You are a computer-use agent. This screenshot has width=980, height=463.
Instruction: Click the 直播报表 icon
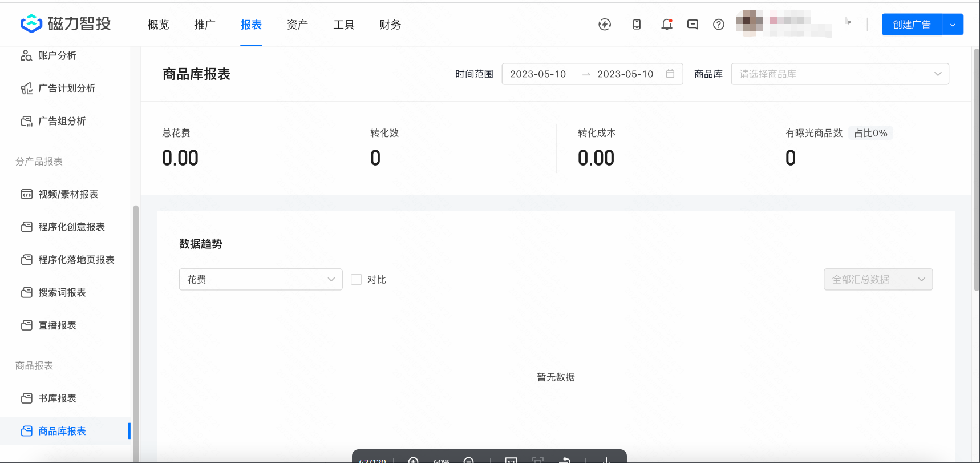coord(26,325)
